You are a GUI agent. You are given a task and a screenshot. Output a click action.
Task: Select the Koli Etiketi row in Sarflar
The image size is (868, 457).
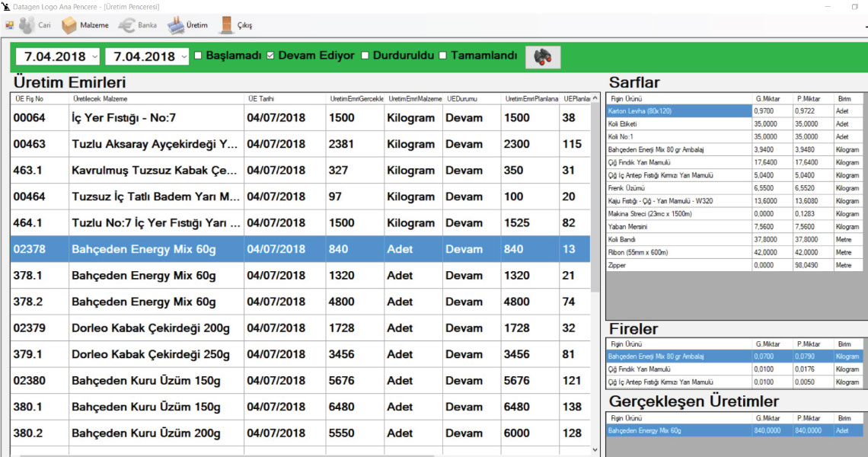pyautogui.click(x=735, y=124)
